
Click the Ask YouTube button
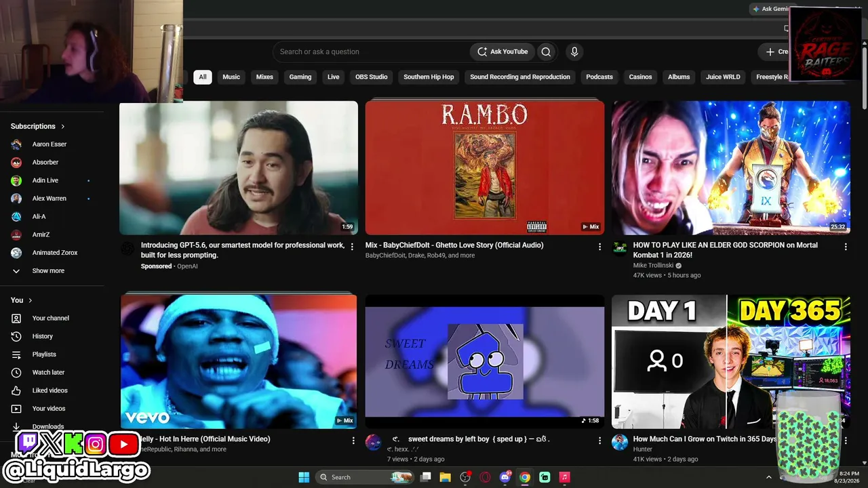[502, 52]
